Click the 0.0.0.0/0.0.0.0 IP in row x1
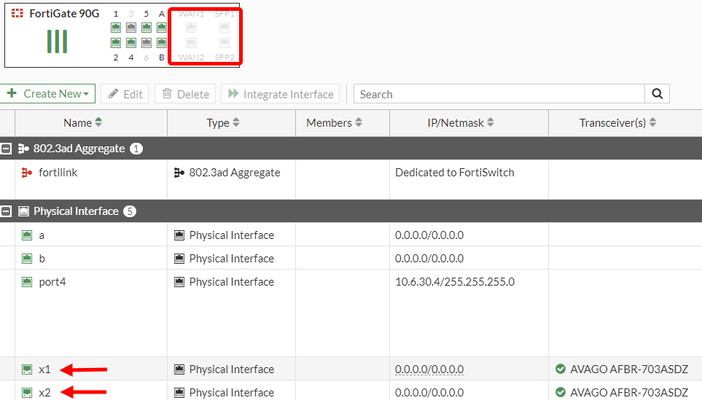Screen dimensions: 702x400 click(429, 369)
